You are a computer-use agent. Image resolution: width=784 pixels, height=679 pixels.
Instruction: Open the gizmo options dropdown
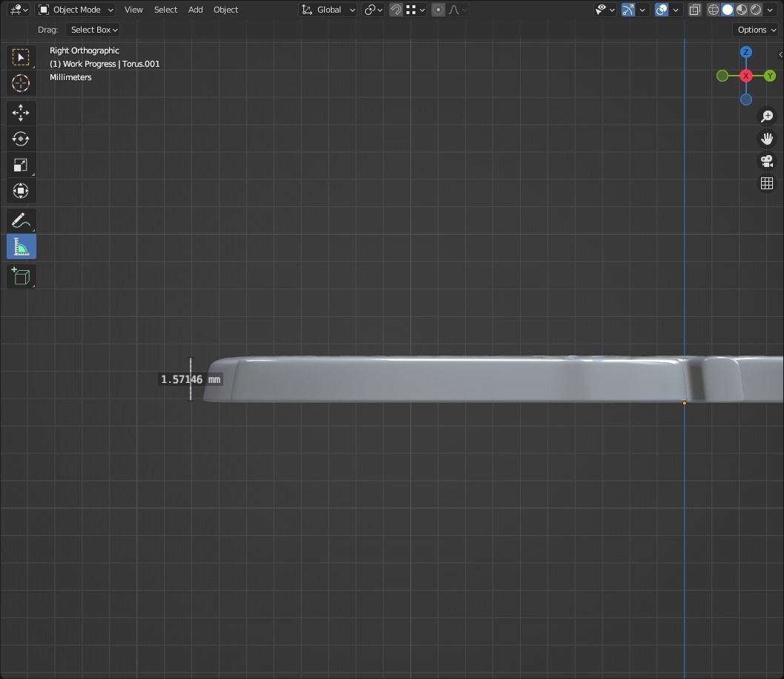click(642, 10)
